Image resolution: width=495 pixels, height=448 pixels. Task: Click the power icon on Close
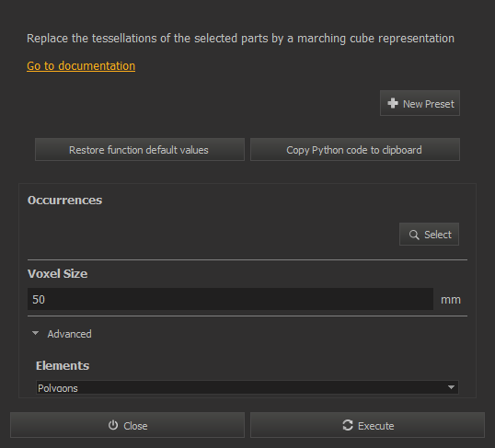[113, 425]
